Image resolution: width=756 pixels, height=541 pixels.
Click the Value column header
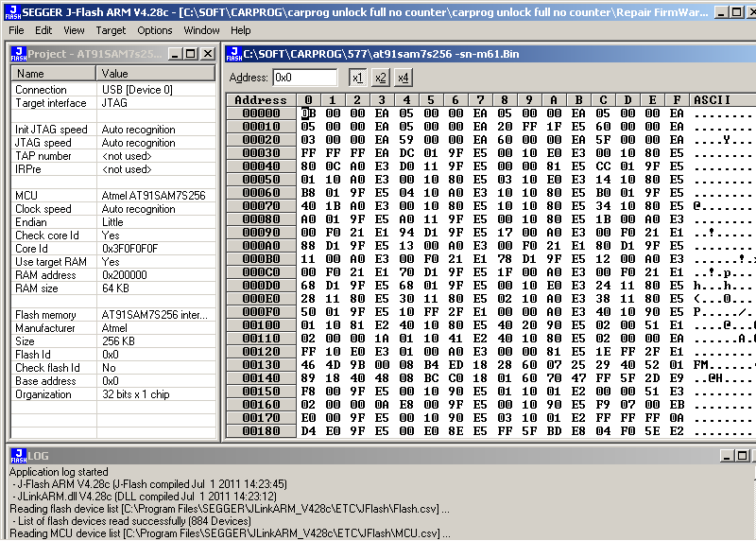[x=156, y=73]
